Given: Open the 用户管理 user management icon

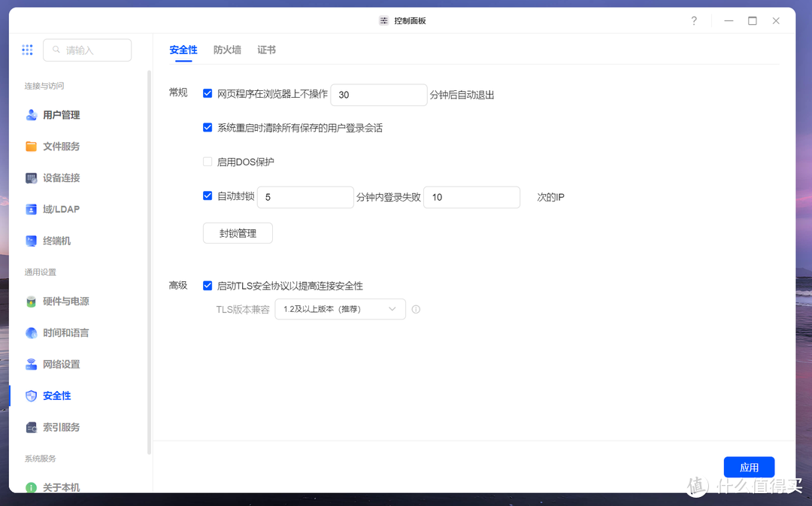Looking at the screenshot, I should [32, 115].
